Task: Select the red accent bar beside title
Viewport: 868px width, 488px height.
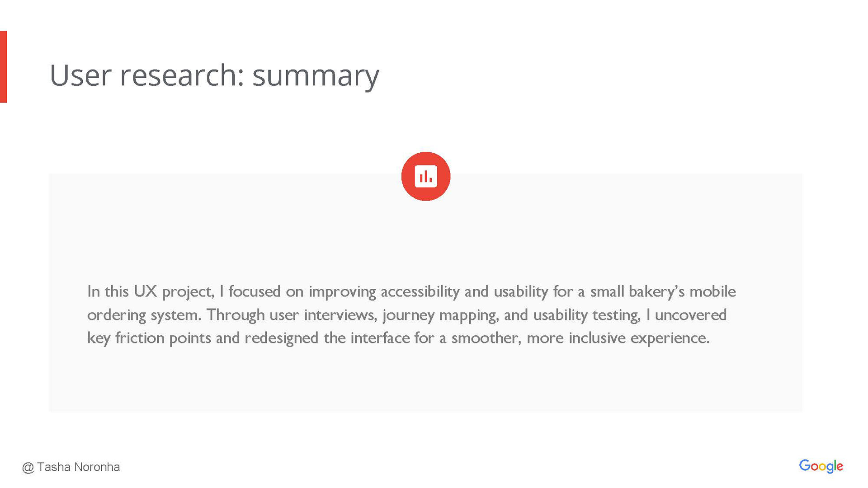Action: 3,67
